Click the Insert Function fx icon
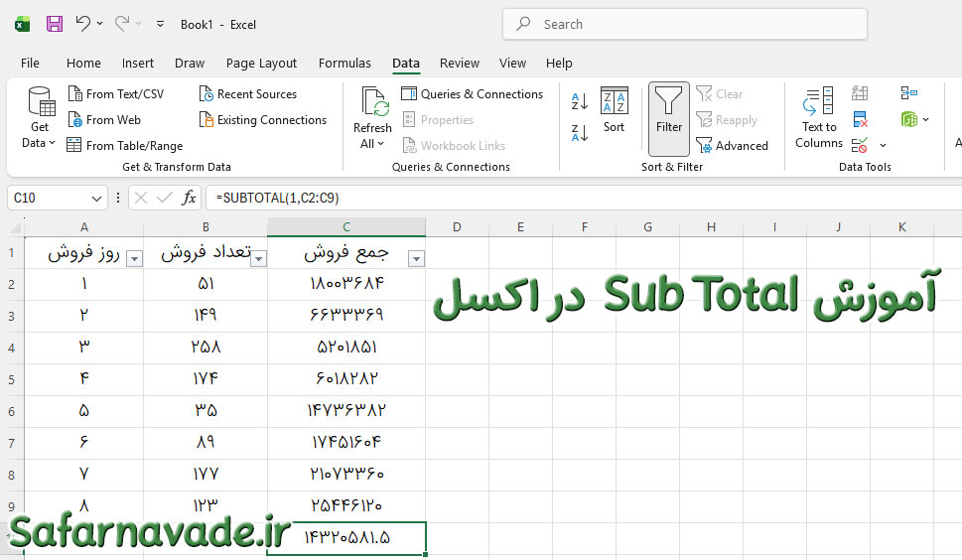The height and width of the screenshot is (560, 962). (189, 198)
